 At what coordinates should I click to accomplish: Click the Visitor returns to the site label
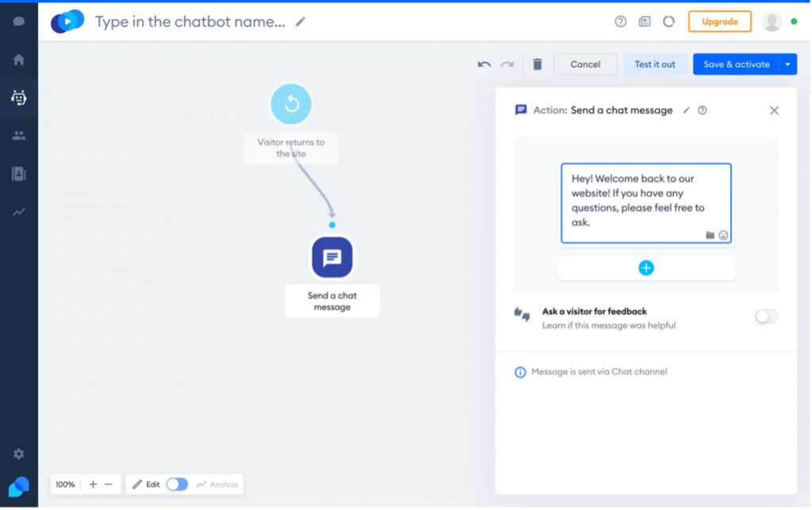pyautogui.click(x=291, y=148)
